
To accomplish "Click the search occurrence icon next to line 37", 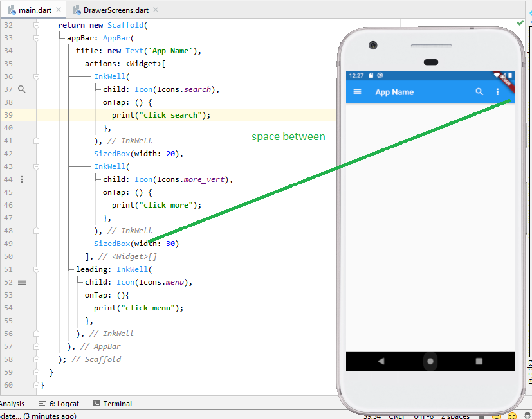I will coord(21,89).
